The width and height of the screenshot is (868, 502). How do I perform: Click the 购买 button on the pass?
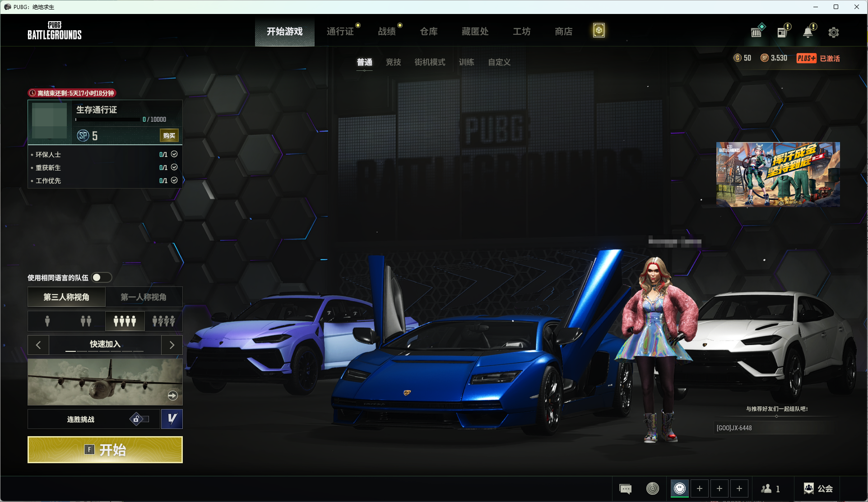pos(169,136)
